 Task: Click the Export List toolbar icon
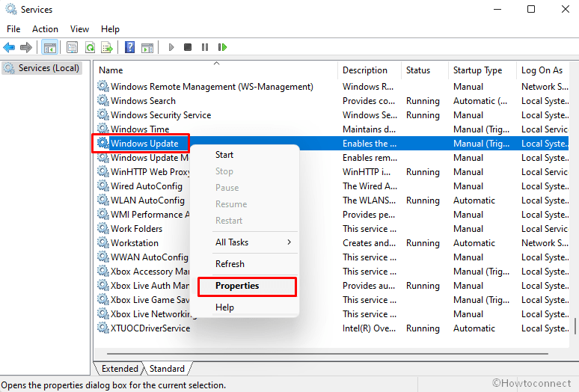(x=107, y=47)
